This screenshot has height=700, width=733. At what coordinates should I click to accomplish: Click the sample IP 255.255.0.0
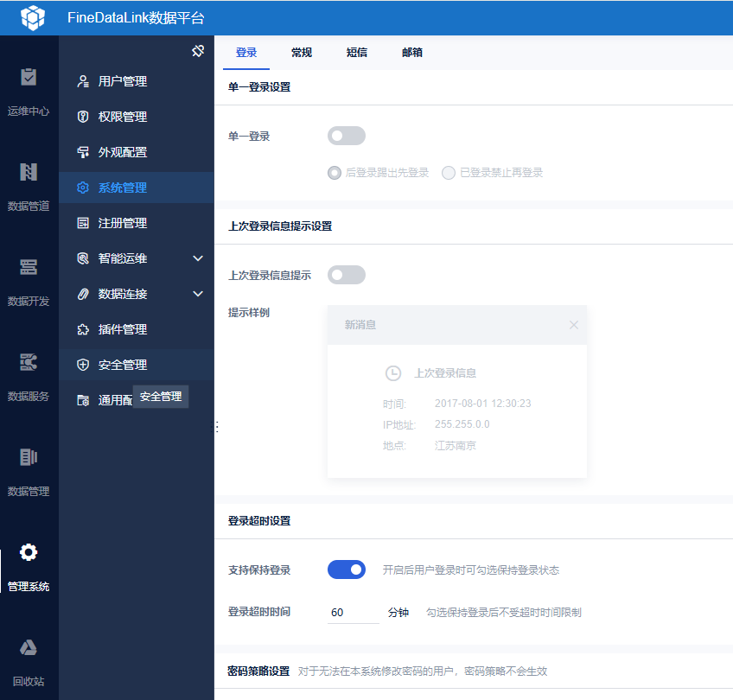(462, 424)
